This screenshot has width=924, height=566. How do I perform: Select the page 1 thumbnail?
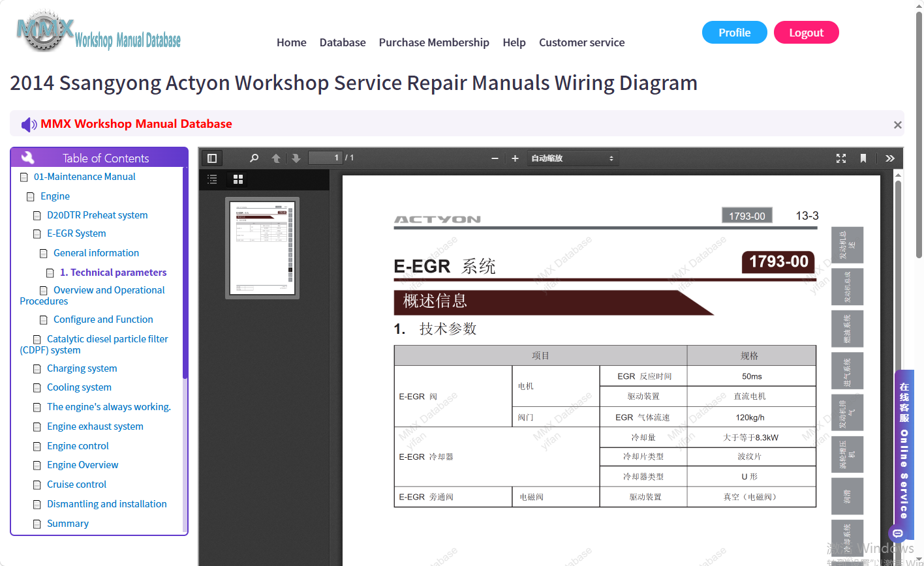(x=262, y=248)
